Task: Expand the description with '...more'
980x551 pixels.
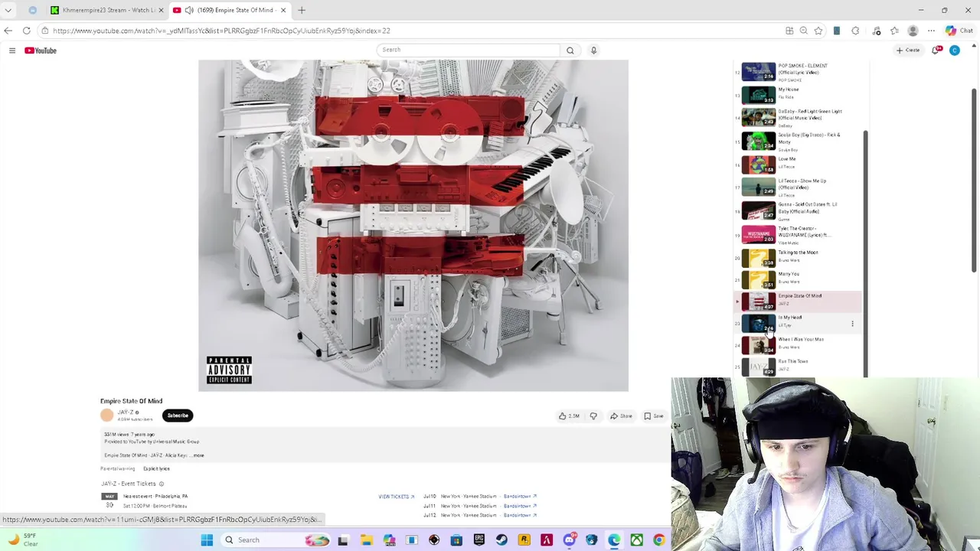Action: [x=198, y=455]
